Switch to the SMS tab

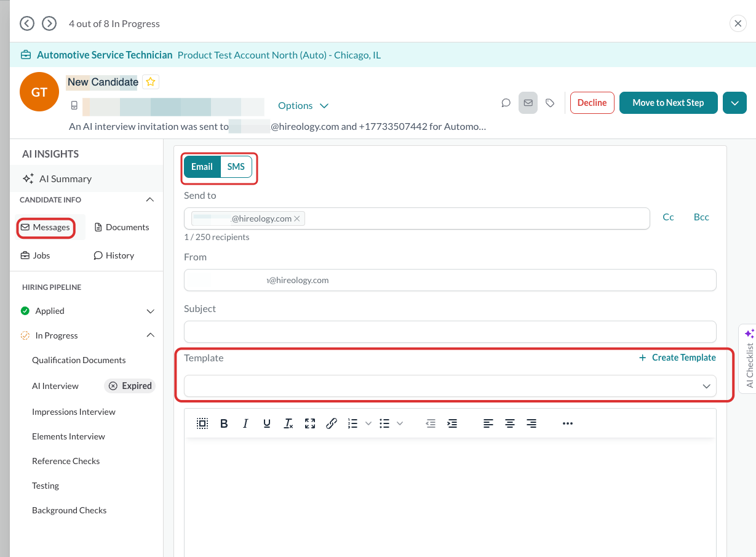[236, 167]
